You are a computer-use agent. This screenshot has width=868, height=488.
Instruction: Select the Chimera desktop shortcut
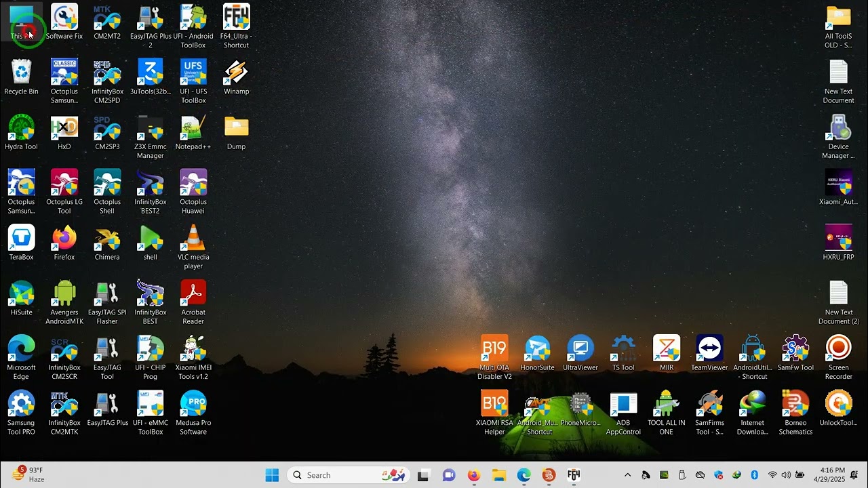click(107, 243)
